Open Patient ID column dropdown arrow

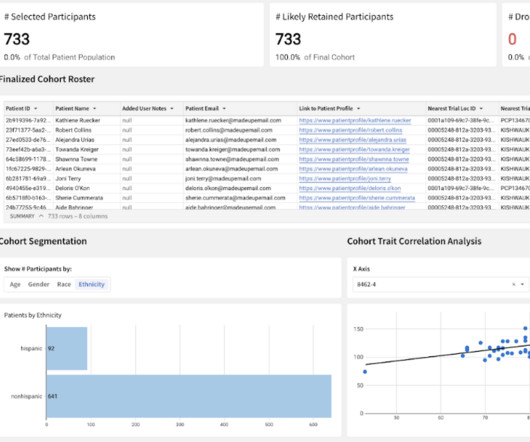(x=35, y=108)
